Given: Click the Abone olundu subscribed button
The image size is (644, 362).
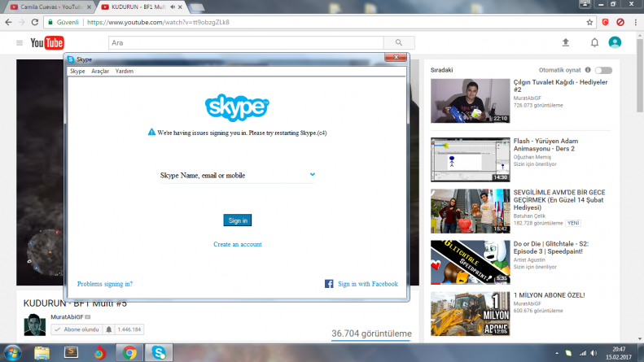Looking at the screenshot, I should (77, 329).
